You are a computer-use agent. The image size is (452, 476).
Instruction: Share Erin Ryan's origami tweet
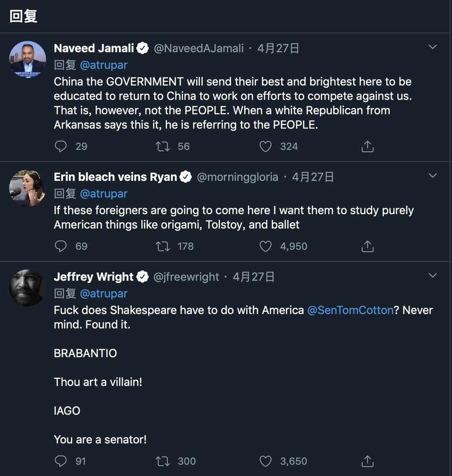tap(367, 246)
